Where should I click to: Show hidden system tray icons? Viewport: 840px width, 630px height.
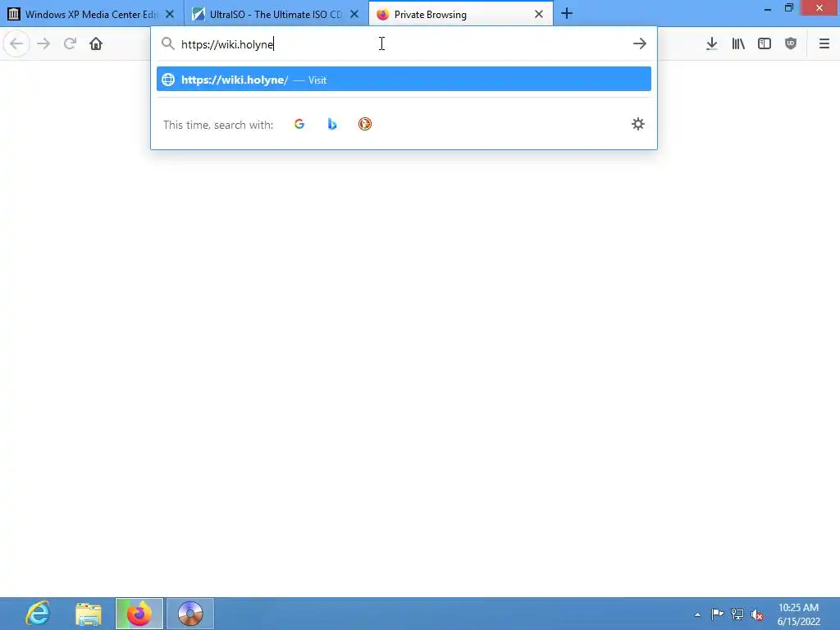(x=697, y=614)
